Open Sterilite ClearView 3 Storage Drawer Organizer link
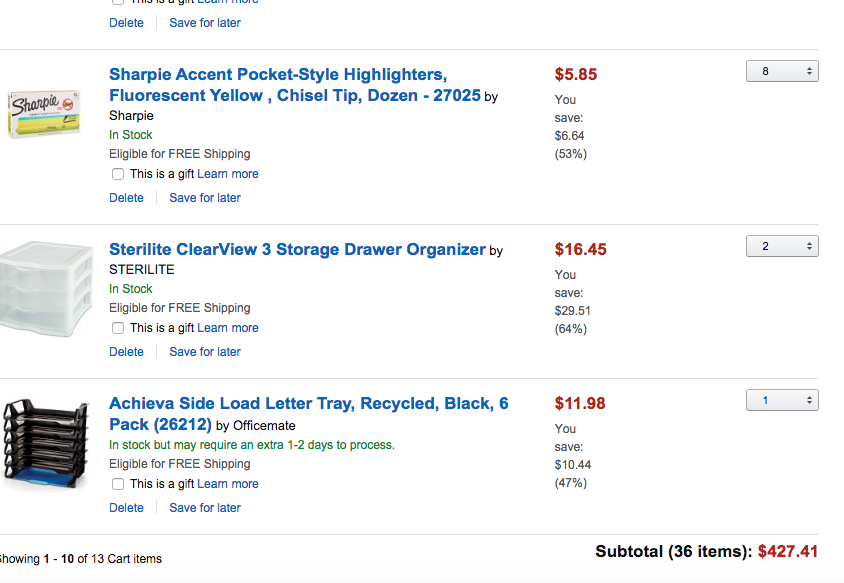 (297, 249)
